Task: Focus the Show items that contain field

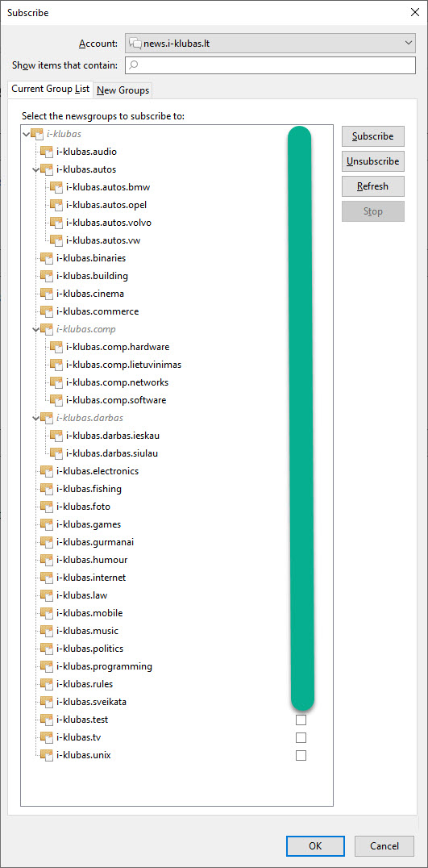Action: click(x=270, y=65)
